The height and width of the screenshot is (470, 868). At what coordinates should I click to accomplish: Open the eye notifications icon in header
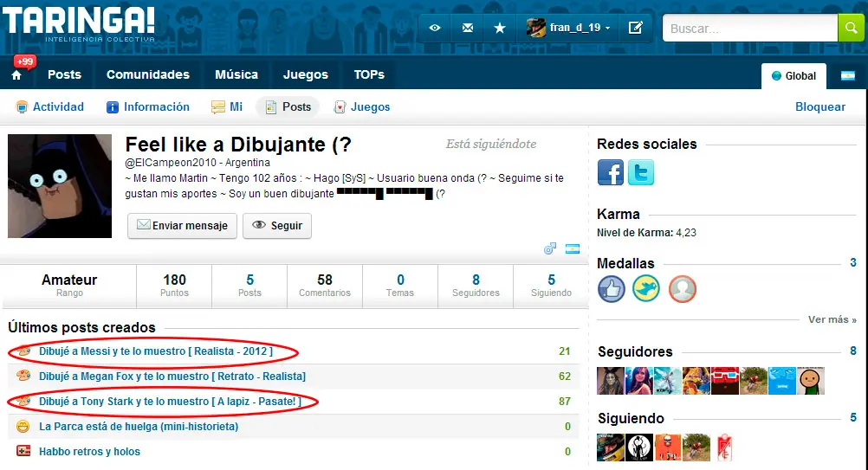435,28
